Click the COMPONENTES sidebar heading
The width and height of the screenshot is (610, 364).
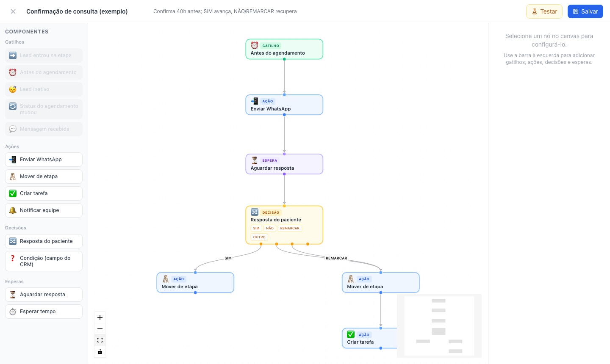coord(27,32)
